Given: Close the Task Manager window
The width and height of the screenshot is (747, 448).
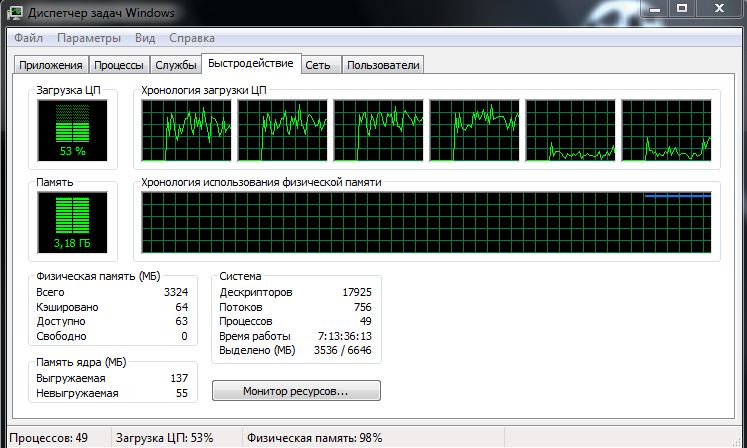Looking at the screenshot, I should [719, 9].
